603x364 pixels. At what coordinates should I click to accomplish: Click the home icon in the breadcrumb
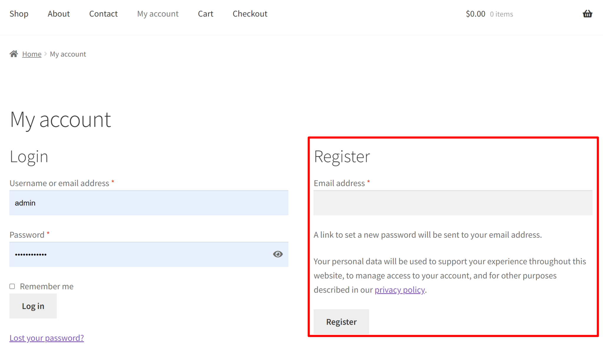tap(14, 53)
